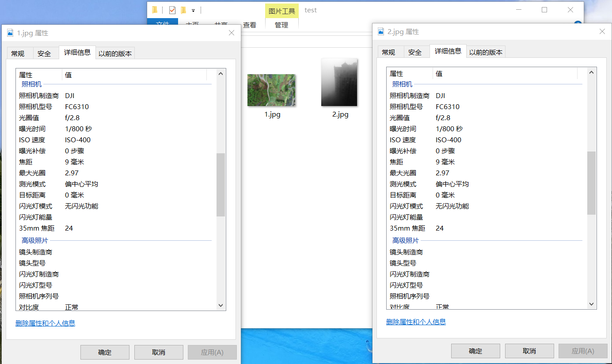Click the Properties checkmark icon in quick access toolbar
The height and width of the screenshot is (364, 612).
(x=172, y=9)
